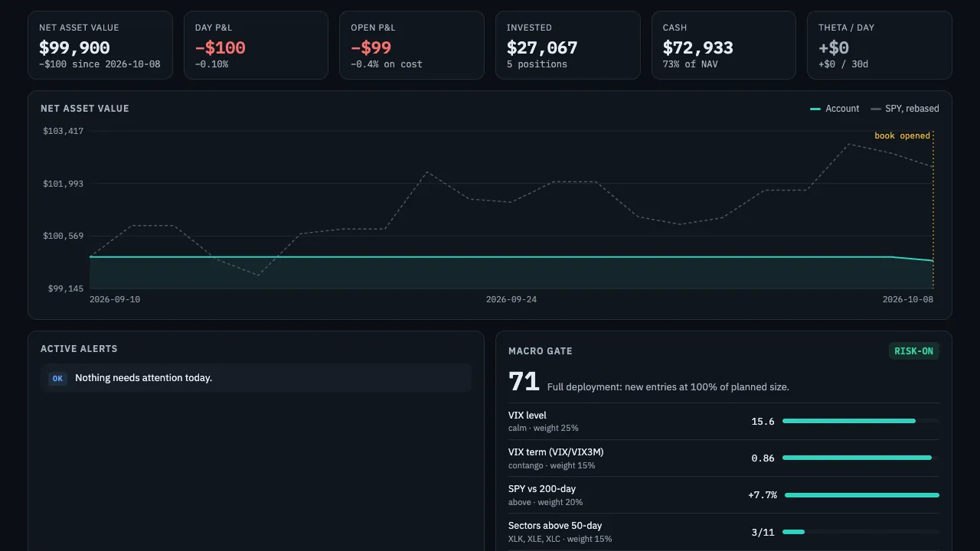
Task: Click the Active Alerts panel heading
Action: (x=79, y=349)
